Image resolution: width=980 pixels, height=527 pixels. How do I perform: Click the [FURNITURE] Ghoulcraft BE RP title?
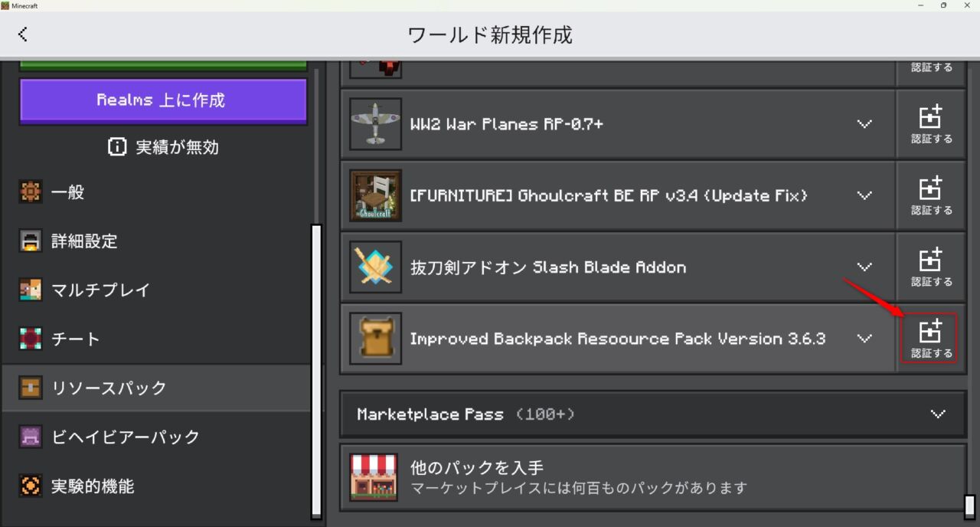click(609, 195)
